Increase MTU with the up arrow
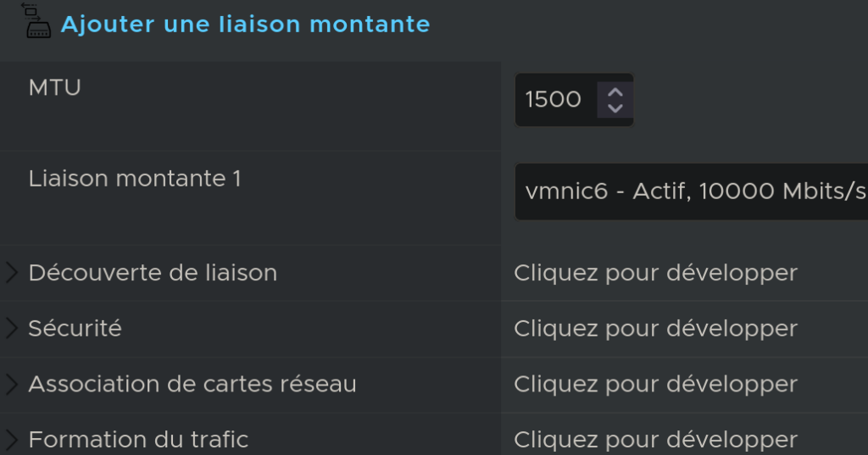This screenshot has width=868, height=455. point(615,92)
